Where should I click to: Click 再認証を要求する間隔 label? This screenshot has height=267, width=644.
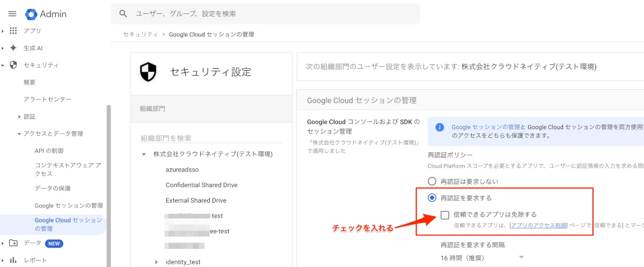[x=472, y=244]
